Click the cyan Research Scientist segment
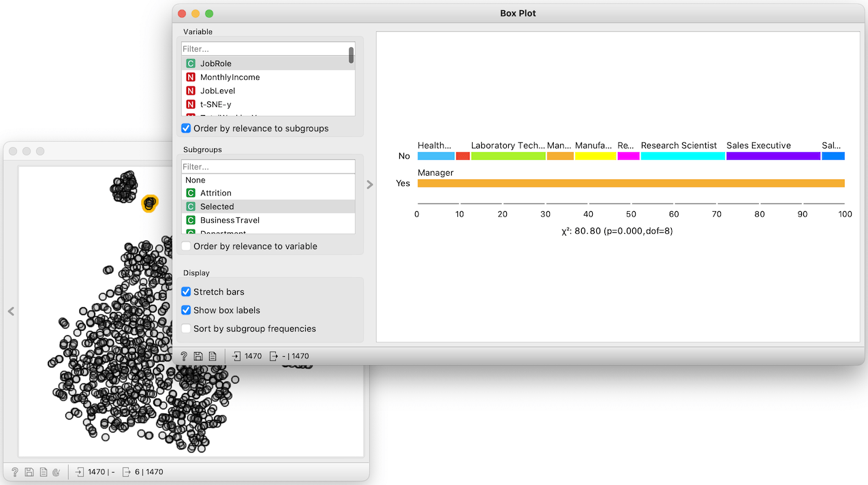Screen dimensions: 868x485 pos(683,156)
